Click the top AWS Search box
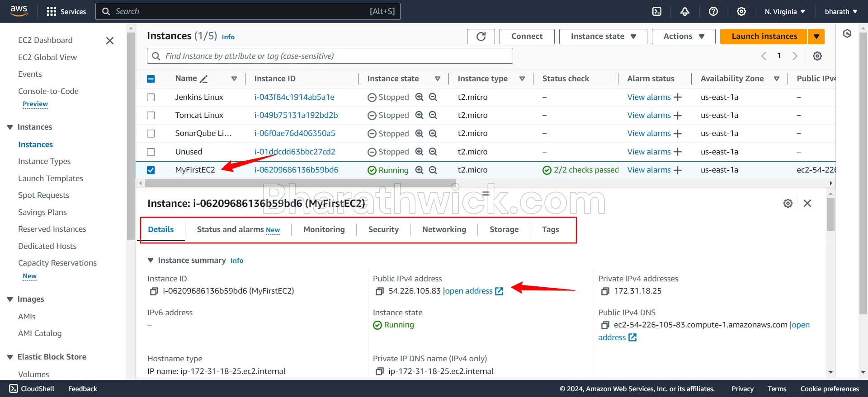 pos(248,11)
